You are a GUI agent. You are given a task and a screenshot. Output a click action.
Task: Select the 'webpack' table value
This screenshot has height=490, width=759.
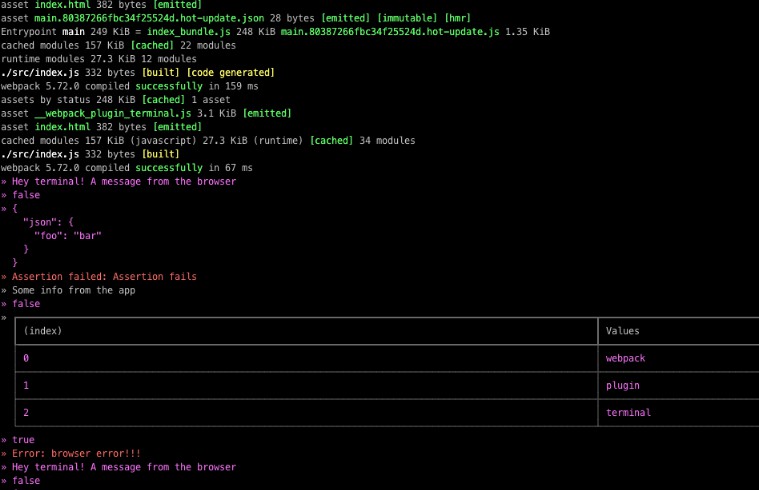[625, 358]
